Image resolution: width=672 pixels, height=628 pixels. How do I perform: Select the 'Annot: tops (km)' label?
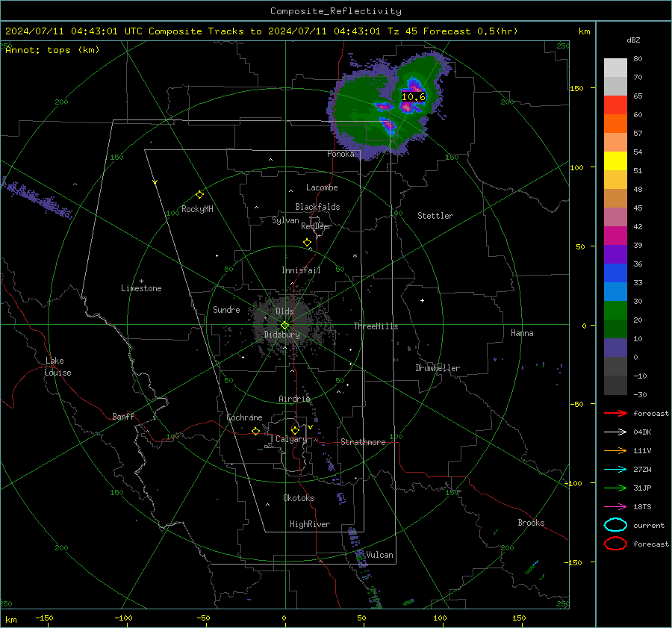(x=52, y=50)
